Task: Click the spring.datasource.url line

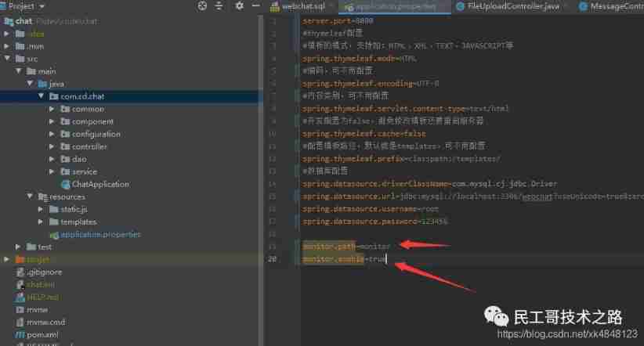Action: point(473,196)
